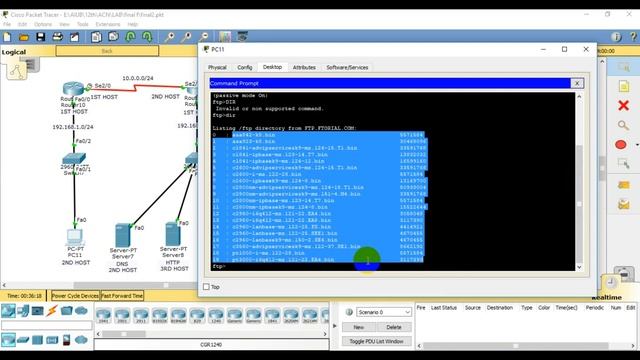
Task: Open the Extensions menu
Action: coord(108,24)
